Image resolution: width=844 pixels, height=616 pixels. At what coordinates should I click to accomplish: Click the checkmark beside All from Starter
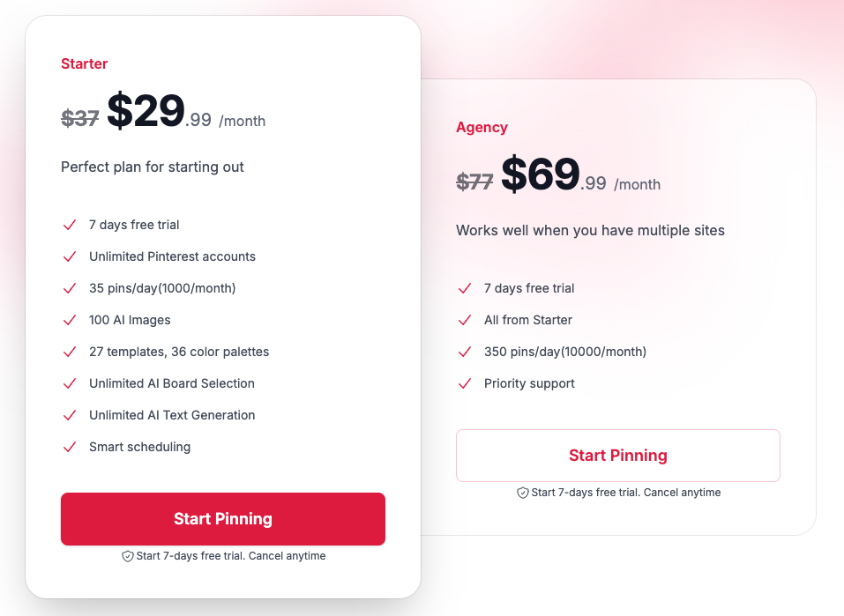pyautogui.click(x=465, y=320)
